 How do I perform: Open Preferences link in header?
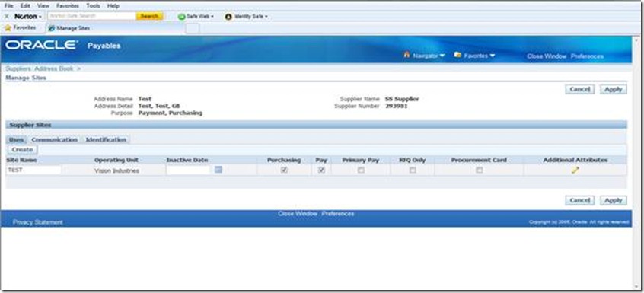pos(587,56)
